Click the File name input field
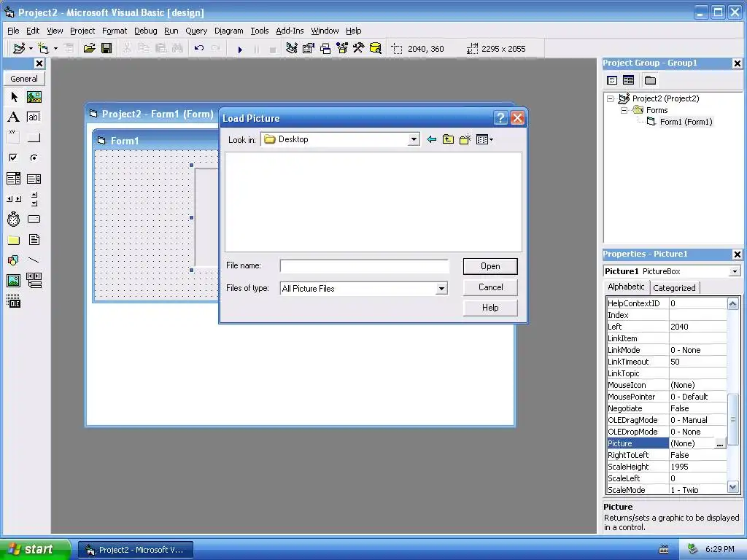The image size is (747, 560). coord(365,266)
